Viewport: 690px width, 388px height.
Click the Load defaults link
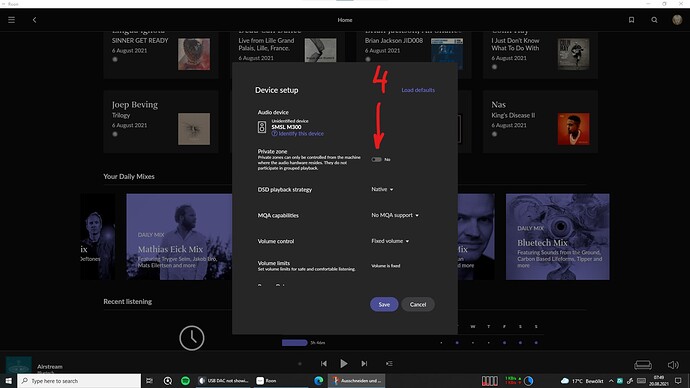click(x=418, y=90)
